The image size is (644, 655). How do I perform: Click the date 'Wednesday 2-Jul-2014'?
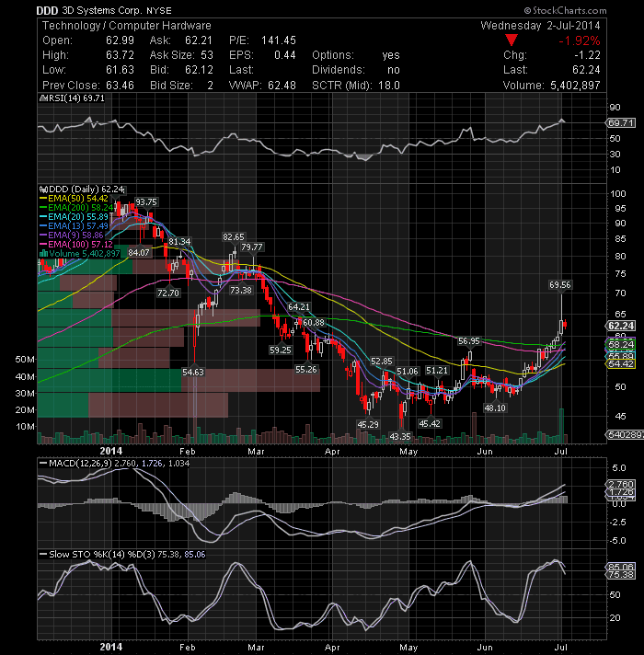click(540, 26)
